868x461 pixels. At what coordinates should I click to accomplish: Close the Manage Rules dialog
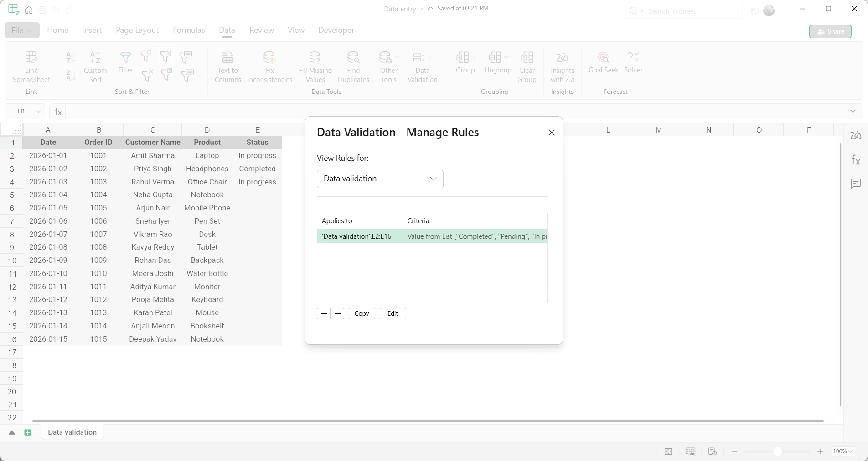pyautogui.click(x=552, y=133)
